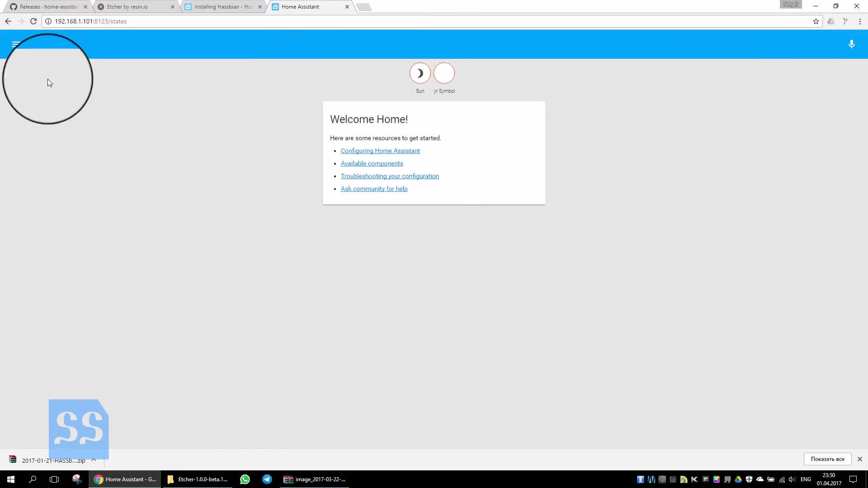The height and width of the screenshot is (488, 868).
Task: Click the green Y extension icon in Chrome's toolbar
Action: click(x=845, y=21)
